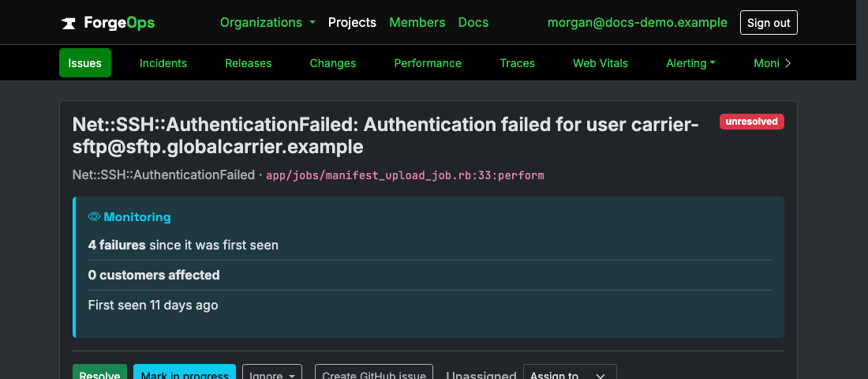Click the right chevron in the tab bar
Image resolution: width=868 pixels, height=379 pixels.
point(788,63)
